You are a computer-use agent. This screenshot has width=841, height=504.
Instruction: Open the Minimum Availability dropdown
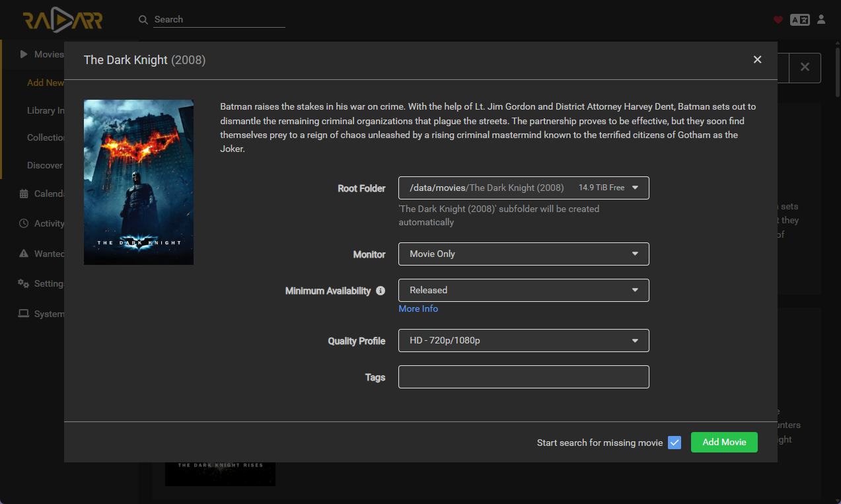pyautogui.click(x=524, y=290)
